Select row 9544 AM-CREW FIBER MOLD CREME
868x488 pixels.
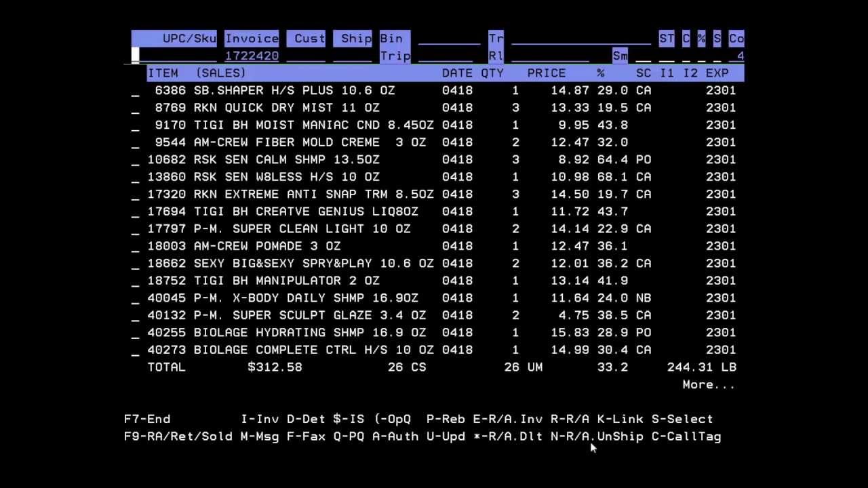[x=433, y=142]
